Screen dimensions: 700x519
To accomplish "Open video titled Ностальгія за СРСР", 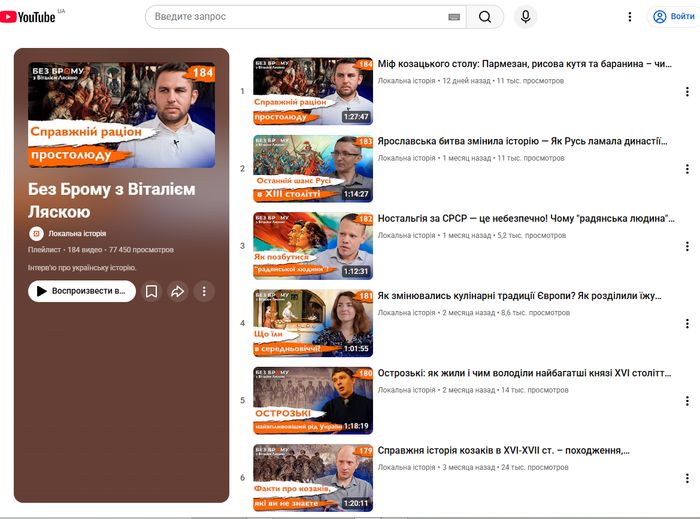I will click(x=525, y=219).
